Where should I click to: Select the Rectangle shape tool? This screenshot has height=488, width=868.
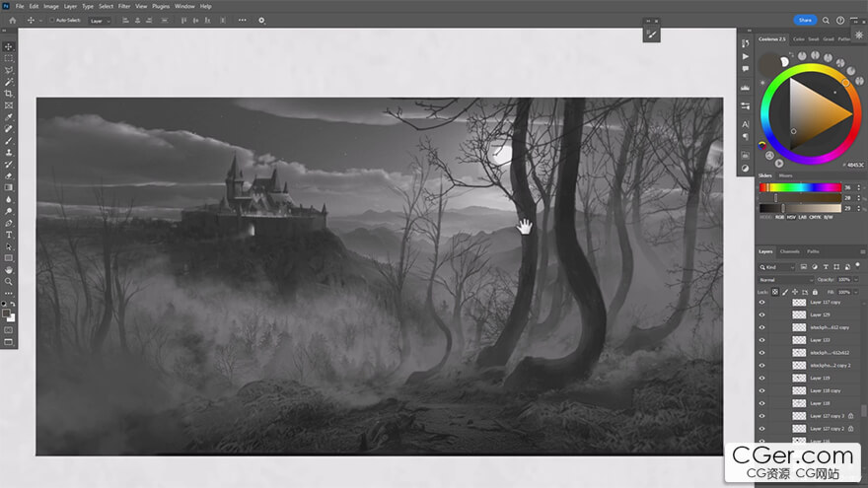pos(8,258)
